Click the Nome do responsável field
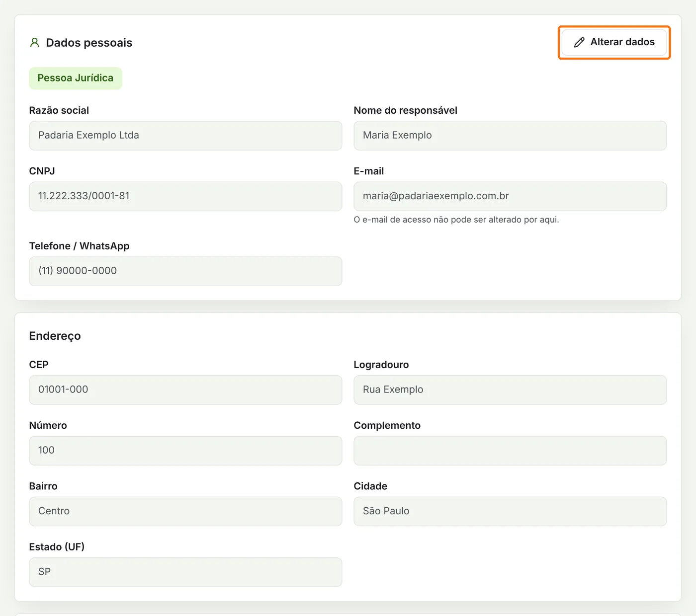Screen dimensions: 696x616 pyautogui.click(x=510, y=136)
